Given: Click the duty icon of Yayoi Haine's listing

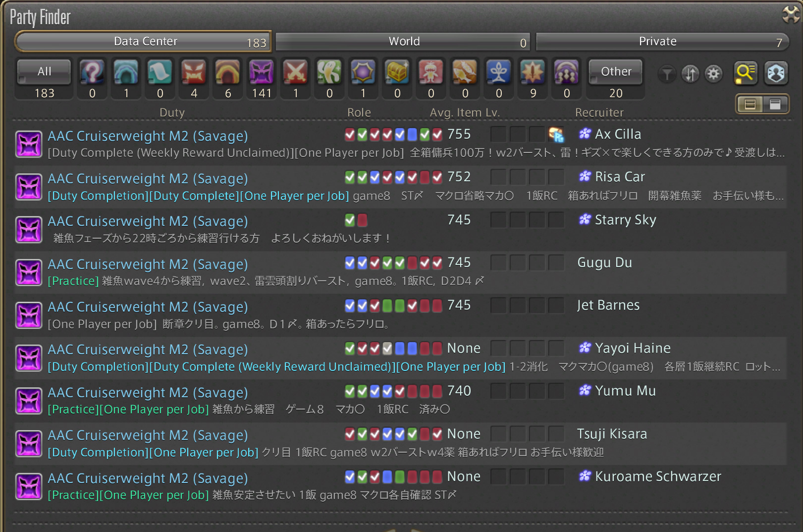Looking at the screenshot, I should point(29,358).
